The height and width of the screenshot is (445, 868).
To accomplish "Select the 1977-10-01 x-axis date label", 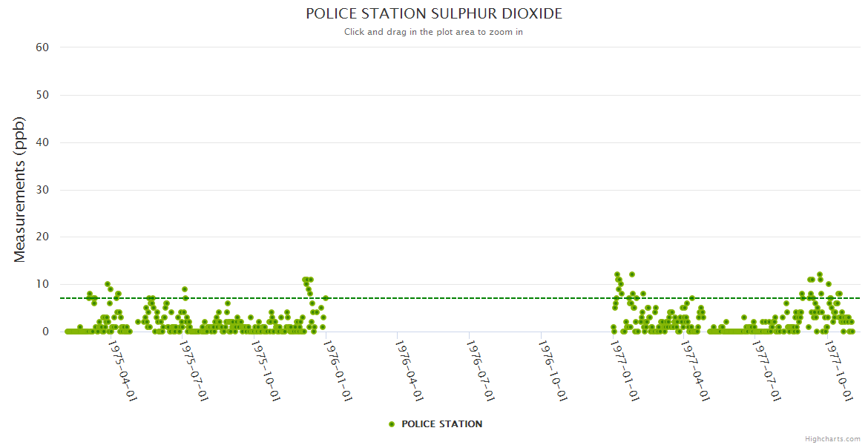I will [x=839, y=370].
